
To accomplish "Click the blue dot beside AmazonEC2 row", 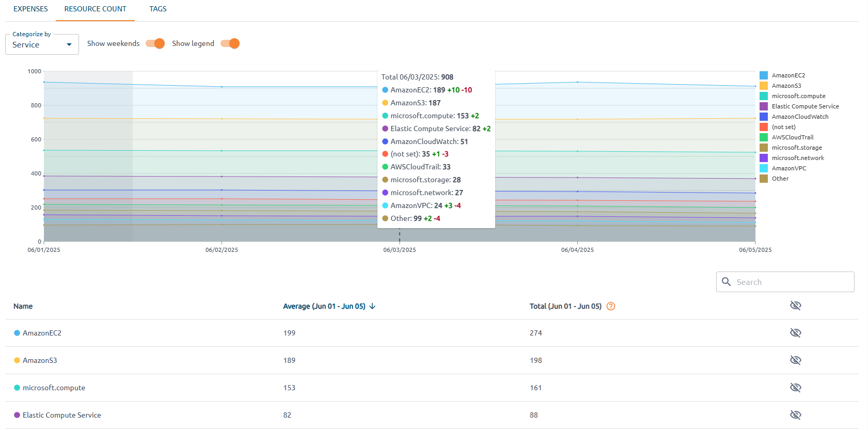I will pyautogui.click(x=17, y=333).
